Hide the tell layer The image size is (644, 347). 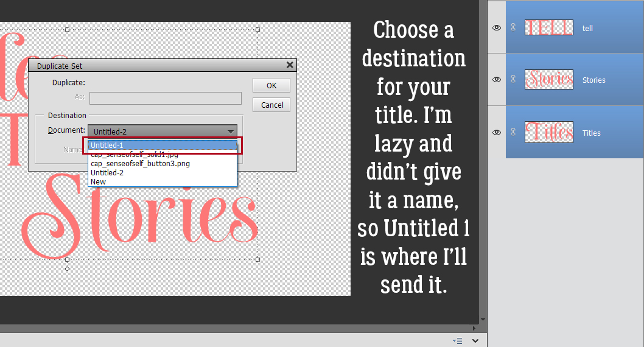(497, 27)
